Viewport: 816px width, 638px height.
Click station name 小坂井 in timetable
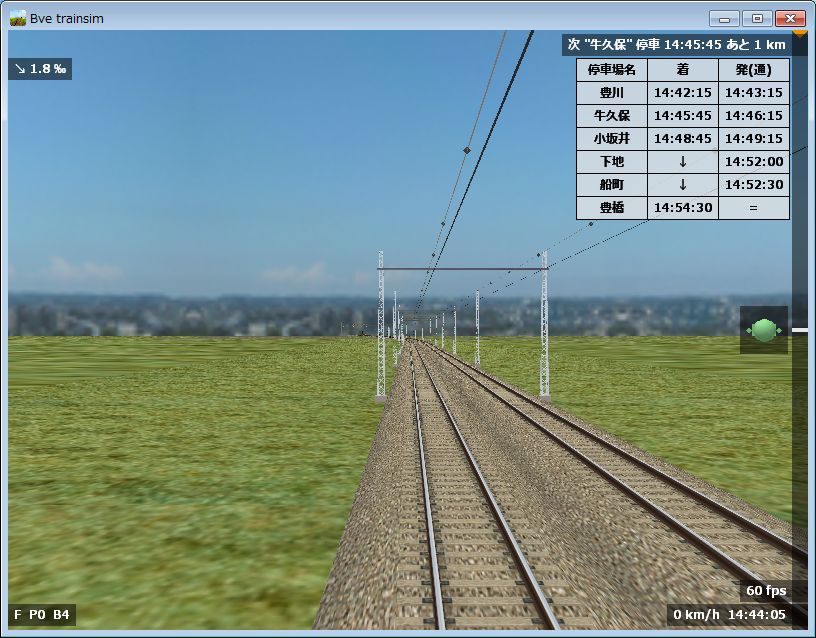[611, 138]
